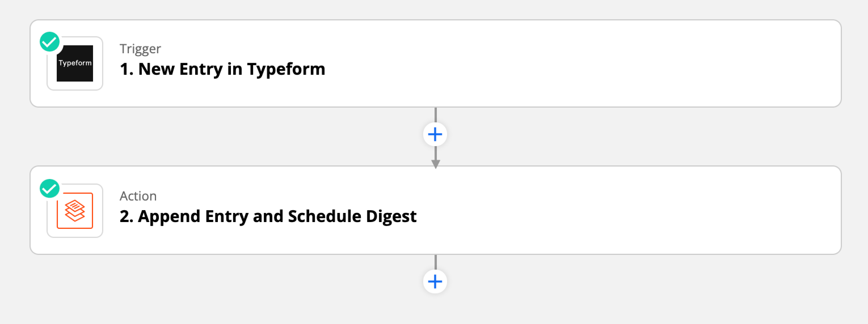Viewport: 868px width, 324px height.
Task: Click the blue plus icon in the middle connector
Action: 435,135
